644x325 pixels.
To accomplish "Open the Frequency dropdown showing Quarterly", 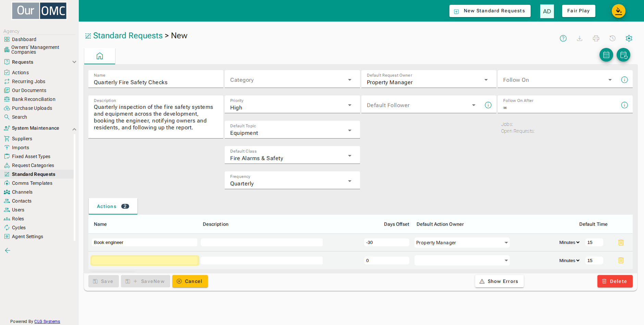I will click(292, 181).
